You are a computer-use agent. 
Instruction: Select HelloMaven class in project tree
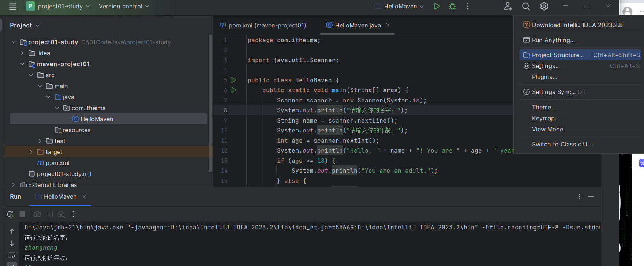pos(109,119)
